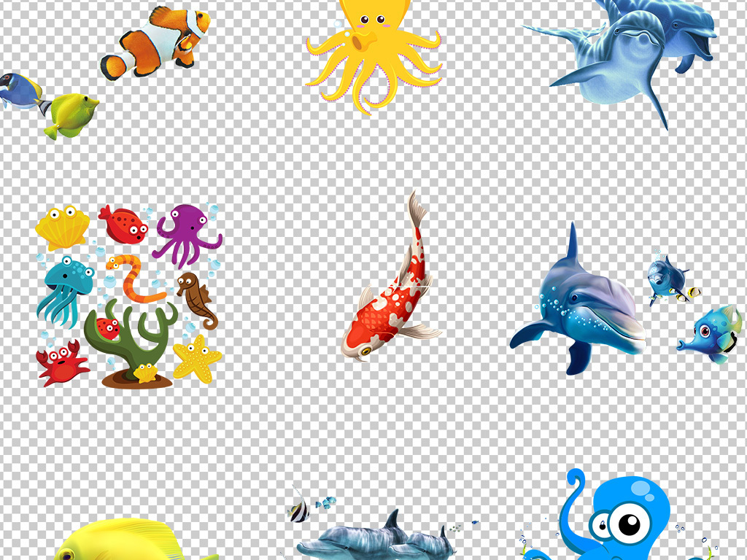This screenshot has height=560, width=747.
Task: Click the orange and white clownfish
Action: 155,42
